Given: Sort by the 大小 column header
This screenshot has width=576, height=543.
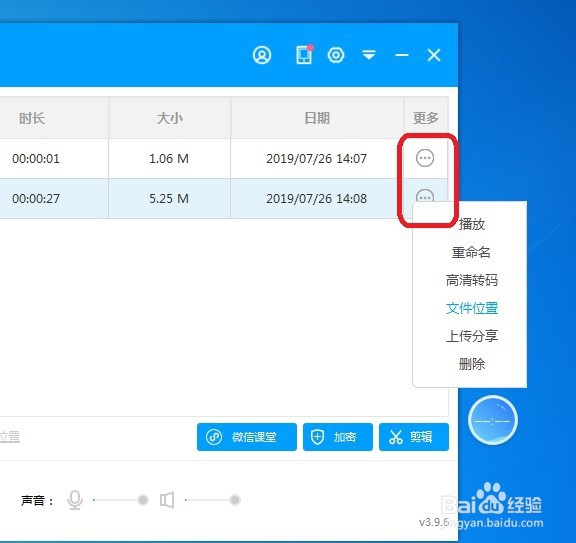Looking at the screenshot, I should click(170, 118).
